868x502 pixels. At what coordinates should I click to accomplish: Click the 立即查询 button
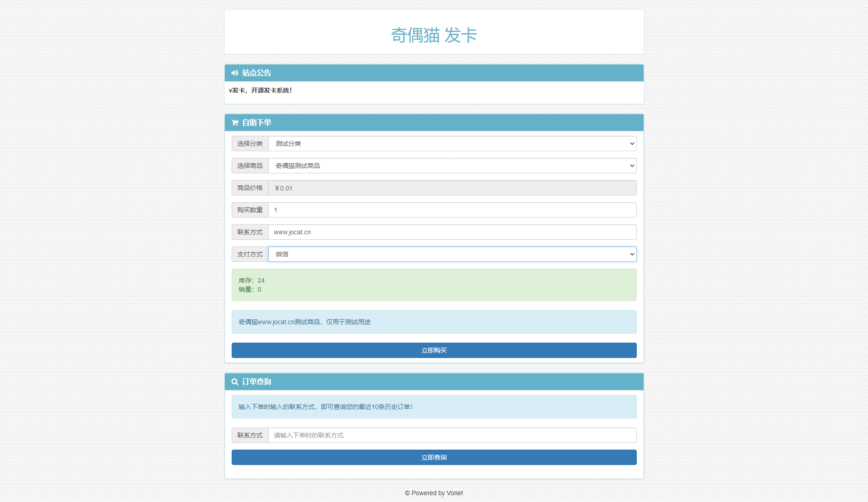click(x=434, y=457)
